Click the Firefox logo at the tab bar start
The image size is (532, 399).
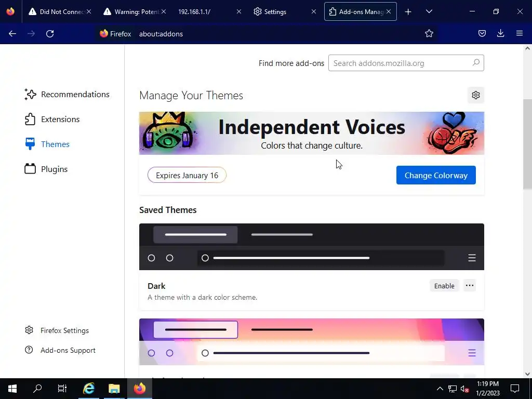point(10,11)
